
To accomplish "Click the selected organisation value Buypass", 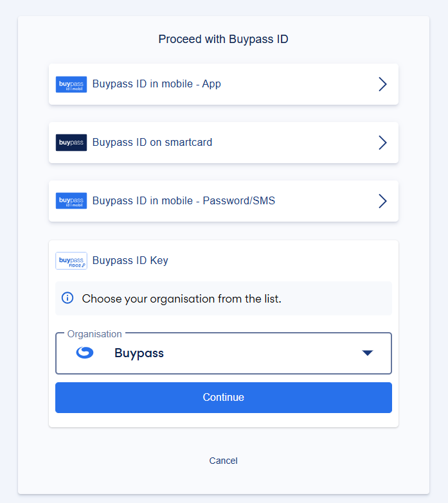I will (x=139, y=353).
